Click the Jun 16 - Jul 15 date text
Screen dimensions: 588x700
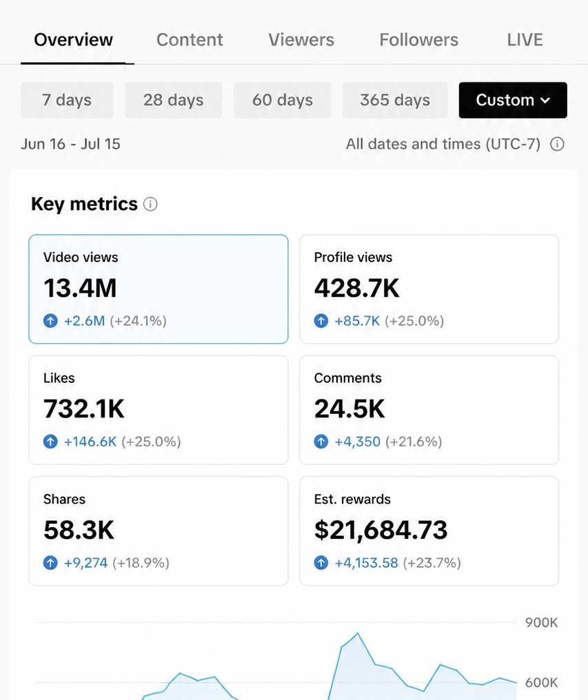70,144
